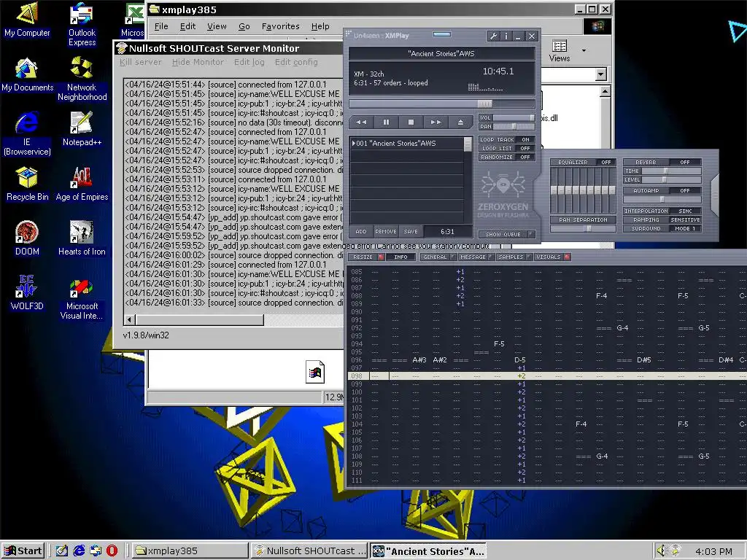This screenshot has width=747, height=560.
Task: Click Edit log in SHOUTcast monitor
Action: coord(249,62)
